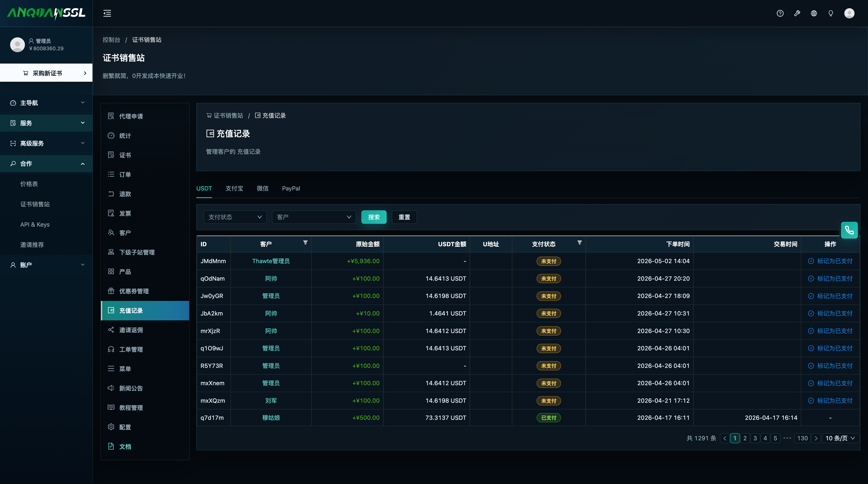Screen dimensions: 868x484
Task: Open 配置 settings item
Action: pyautogui.click(x=145, y=427)
